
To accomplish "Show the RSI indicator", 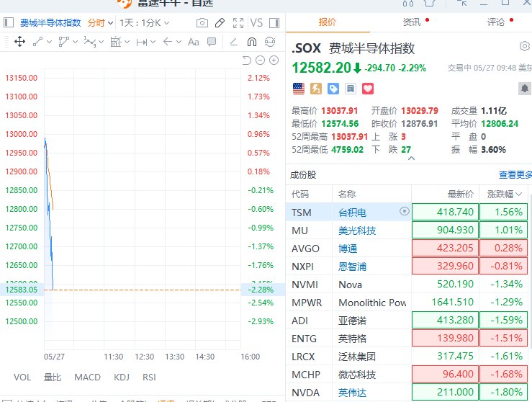I will [x=149, y=378].
